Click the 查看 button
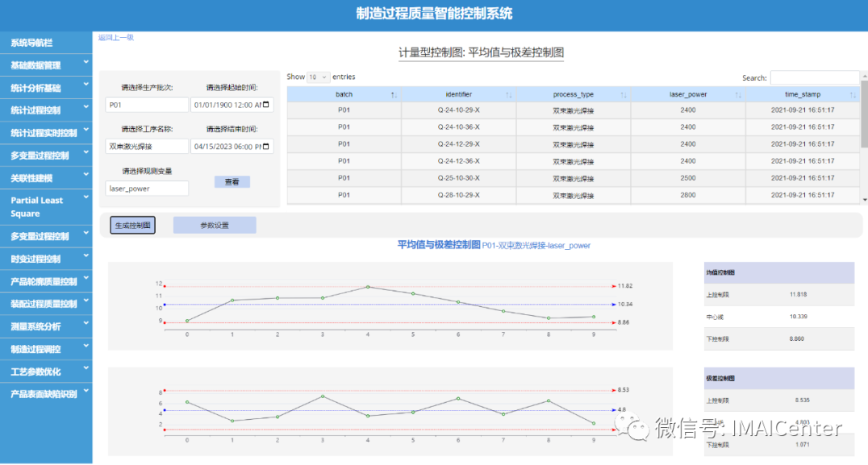Viewport: 868px width, 465px height. pyautogui.click(x=232, y=182)
